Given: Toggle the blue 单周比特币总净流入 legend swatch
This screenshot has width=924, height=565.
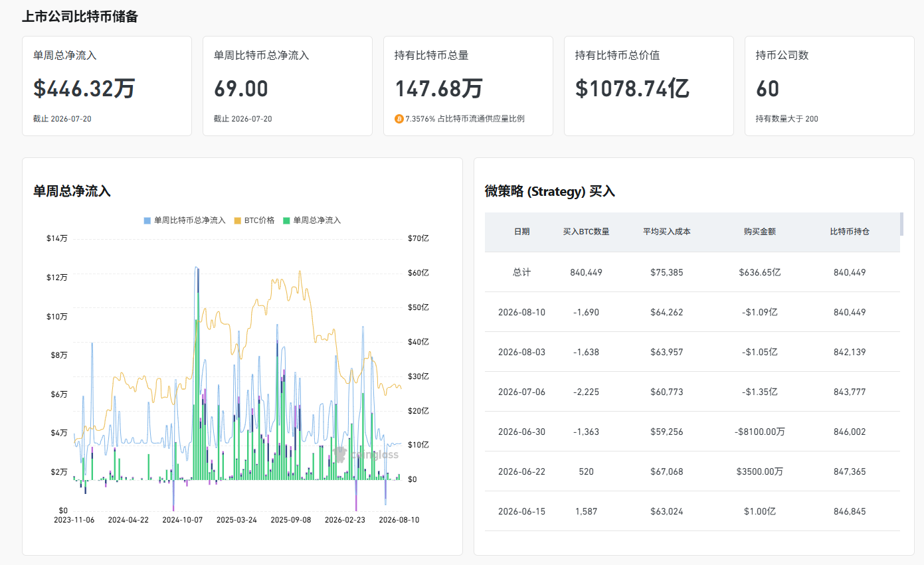Looking at the screenshot, I should [147, 220].
